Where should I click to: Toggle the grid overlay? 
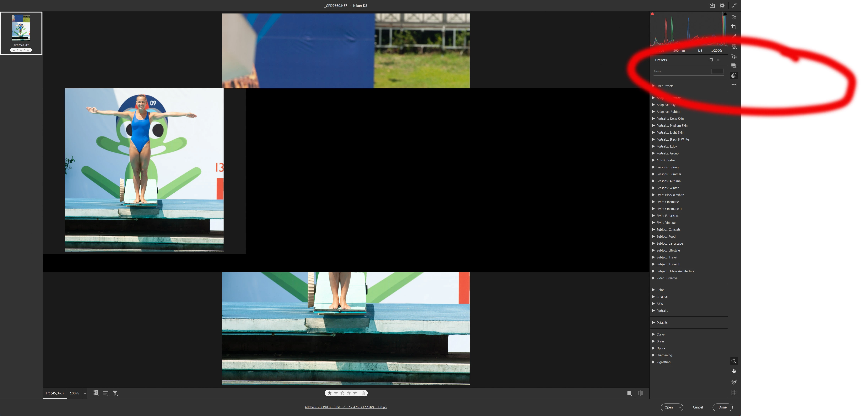(x=734, y=393)
